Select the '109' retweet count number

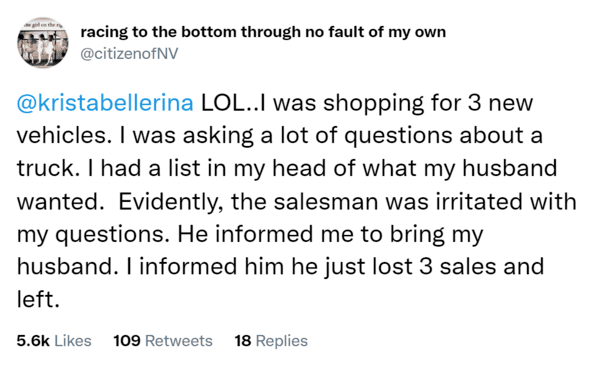point(127,341)
